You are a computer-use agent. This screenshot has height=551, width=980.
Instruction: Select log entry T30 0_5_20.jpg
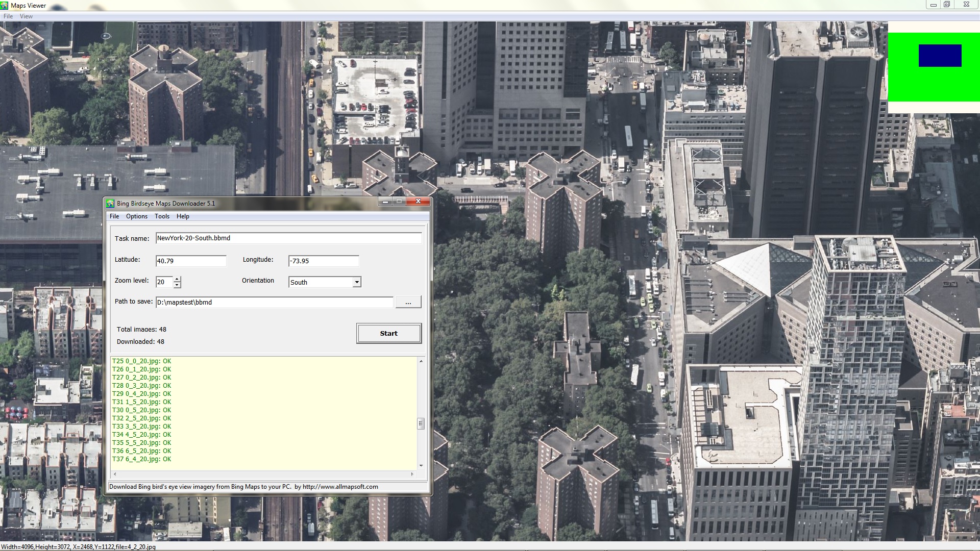[141, 410]
